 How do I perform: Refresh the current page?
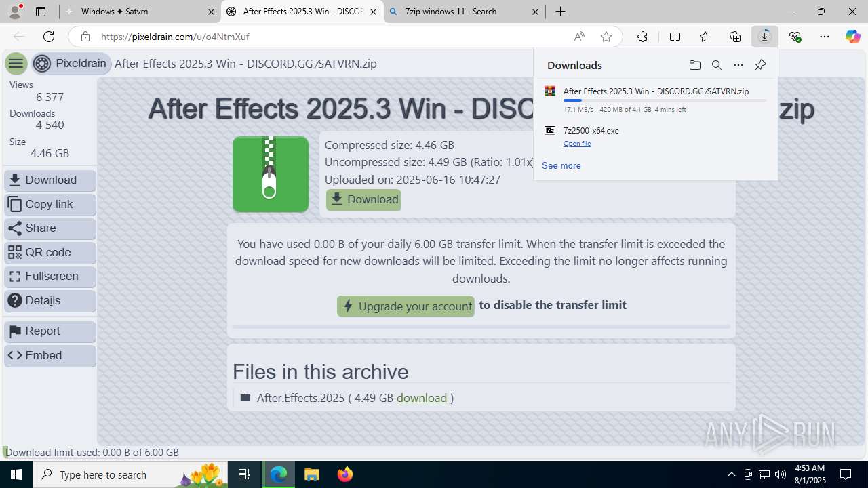click(49, 37)
